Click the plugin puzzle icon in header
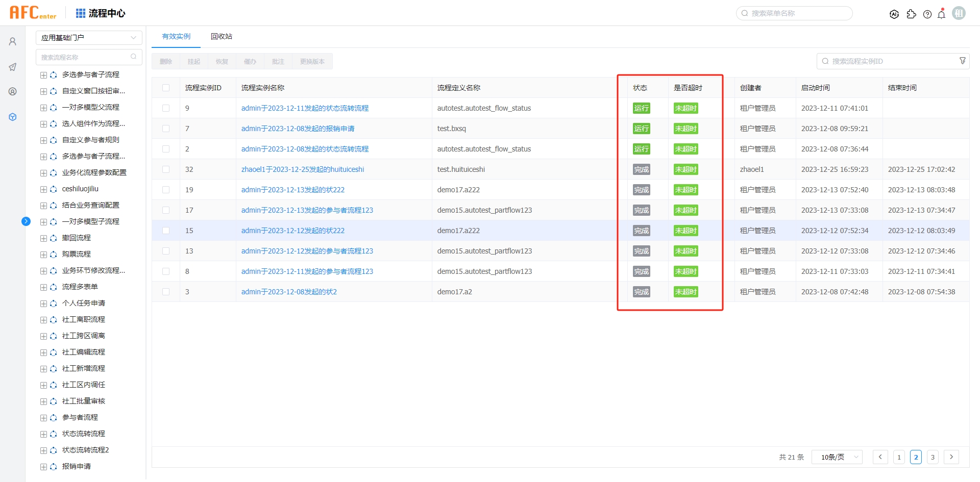980x482 pixels. (x=912, y=14)
